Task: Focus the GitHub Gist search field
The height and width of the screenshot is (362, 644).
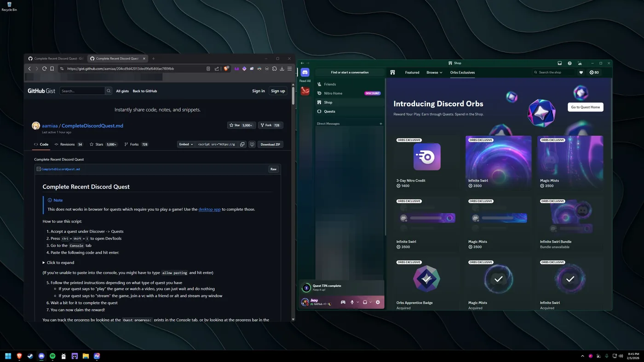Action: (82, 91)
